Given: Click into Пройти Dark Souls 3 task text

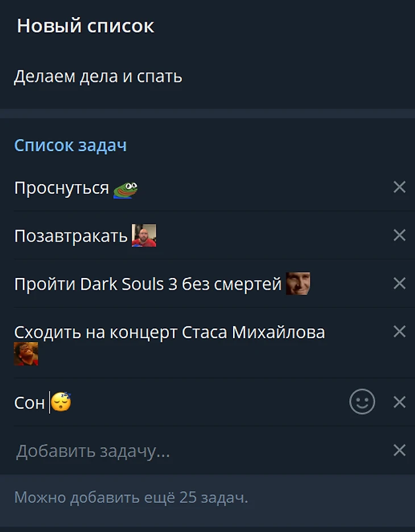Looking at the screenshot, I should point(148,284).
